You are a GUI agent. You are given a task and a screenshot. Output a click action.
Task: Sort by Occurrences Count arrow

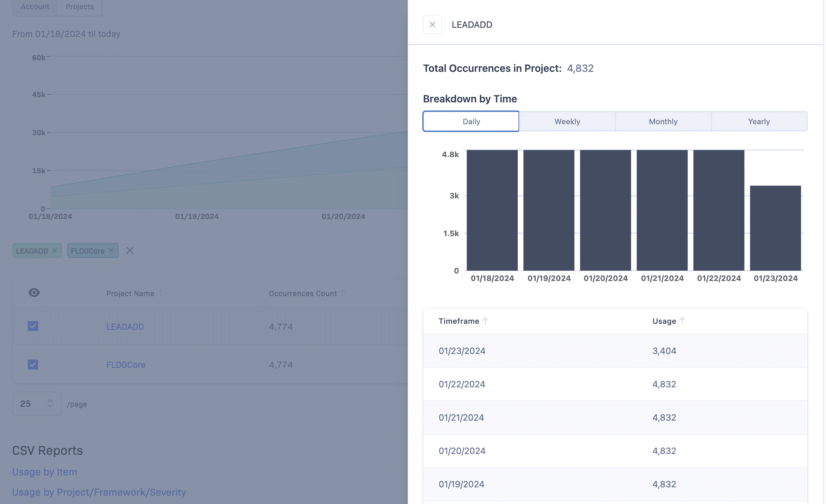coord(343,293)
